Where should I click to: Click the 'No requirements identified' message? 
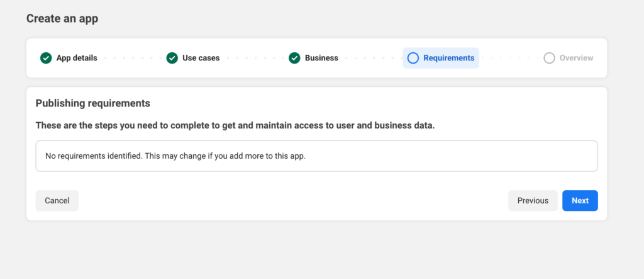(x=175, y=156)
